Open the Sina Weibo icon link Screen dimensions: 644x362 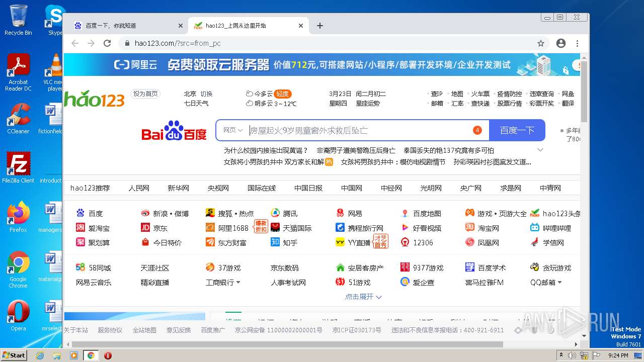click(145, 213)
